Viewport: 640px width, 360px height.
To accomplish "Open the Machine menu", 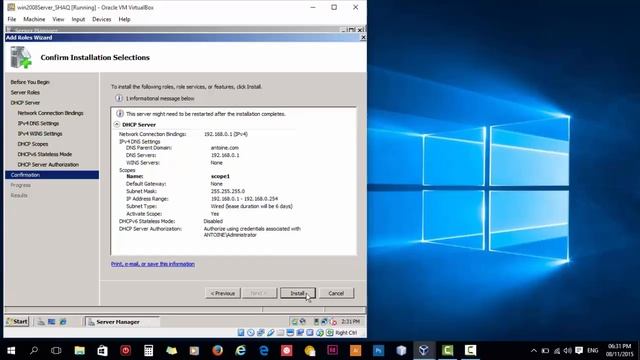I will 34,19.
